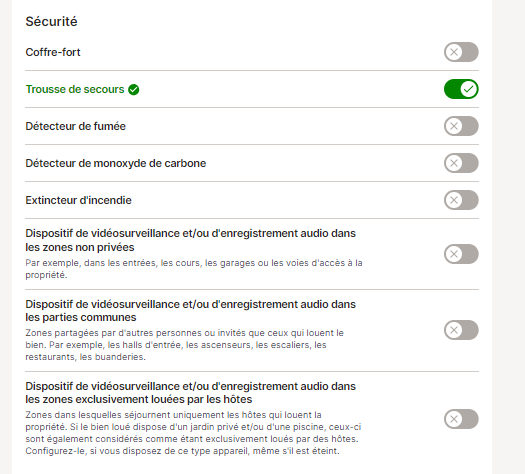Click description starting Zones dans lesquelles séjournent
This screenshot has height=474, width=525.
[193, 433]
